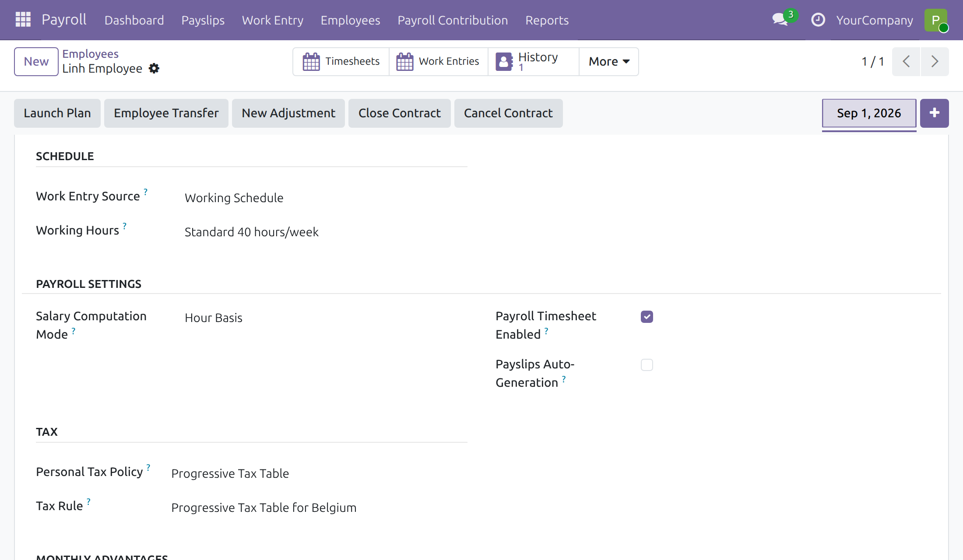
Task: Click the Linh Employee record title
Action: click(102, 69)
